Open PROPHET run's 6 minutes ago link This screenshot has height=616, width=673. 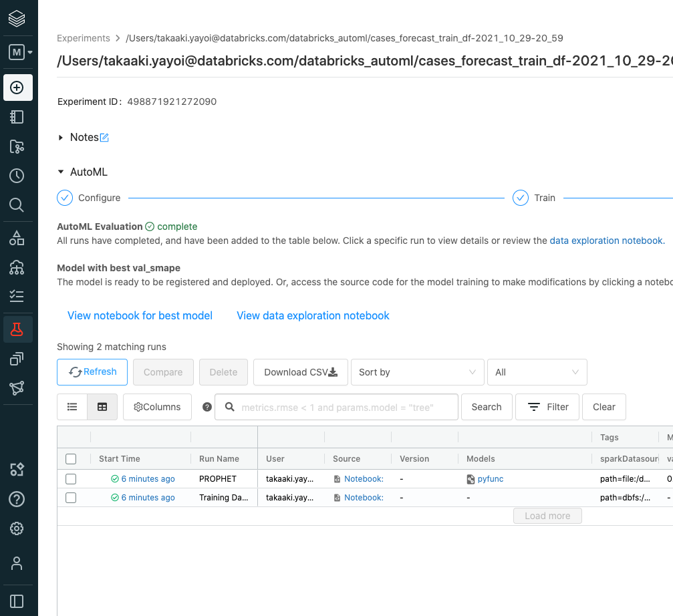148,479
